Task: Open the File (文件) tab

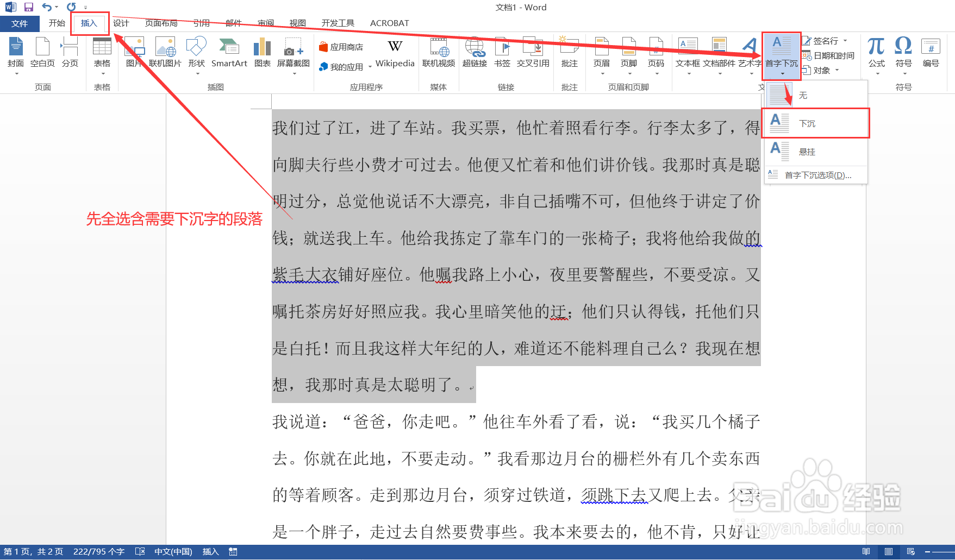Action: pyautogui.click(x=20, y=23)
